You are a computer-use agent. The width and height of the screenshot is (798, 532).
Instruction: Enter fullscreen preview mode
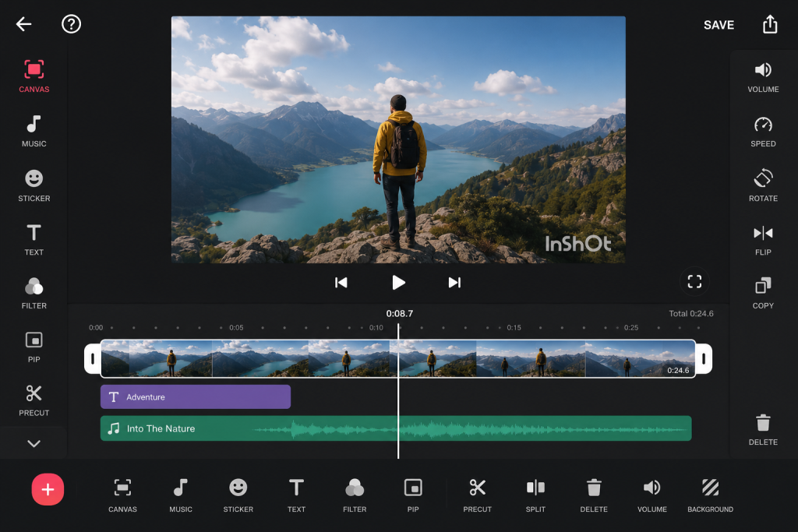(x=694, y=282)
